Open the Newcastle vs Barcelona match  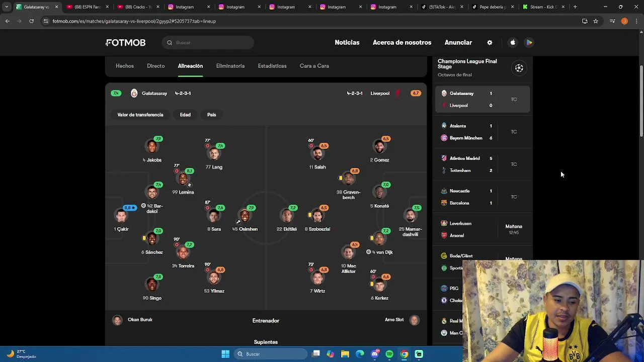coord(482,197)
